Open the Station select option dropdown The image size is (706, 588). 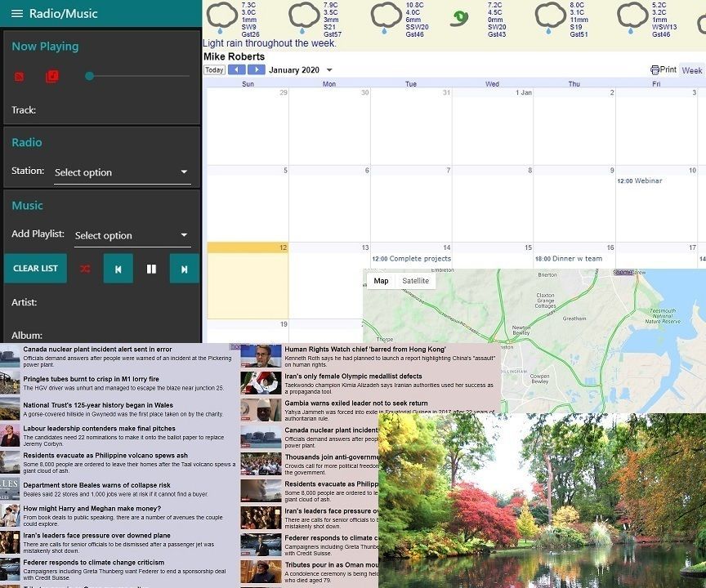click(120, 172)
